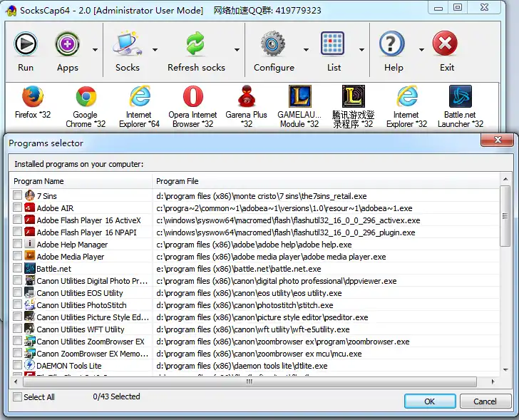Sort by Program Name column header
This screenshot has width=519, height=420.
(81, 181)
